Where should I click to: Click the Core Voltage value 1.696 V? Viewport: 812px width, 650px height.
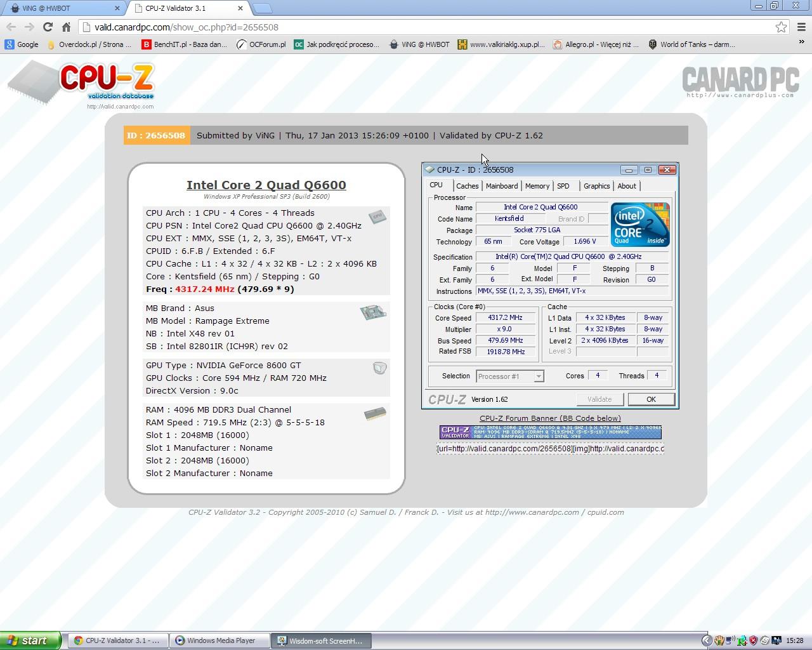tap(584, 241)
